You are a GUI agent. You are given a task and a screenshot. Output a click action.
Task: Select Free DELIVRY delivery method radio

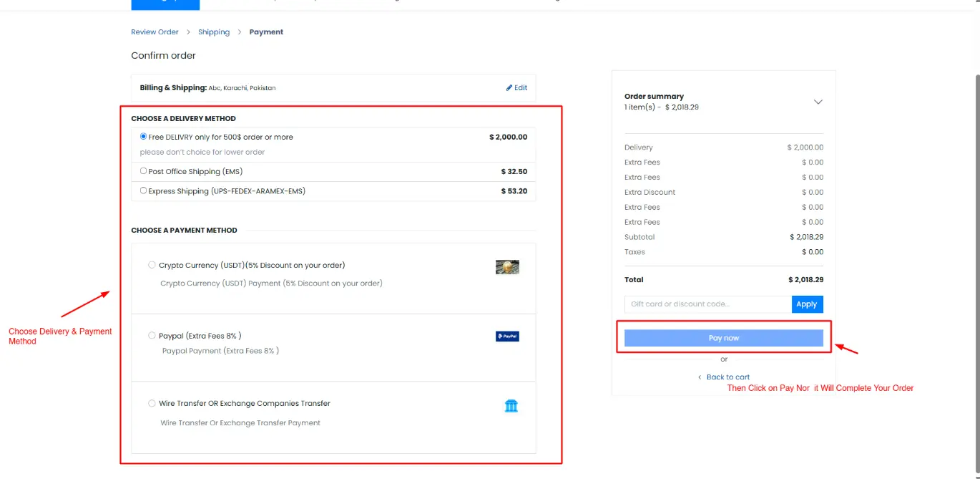click(x=144, y=137)
